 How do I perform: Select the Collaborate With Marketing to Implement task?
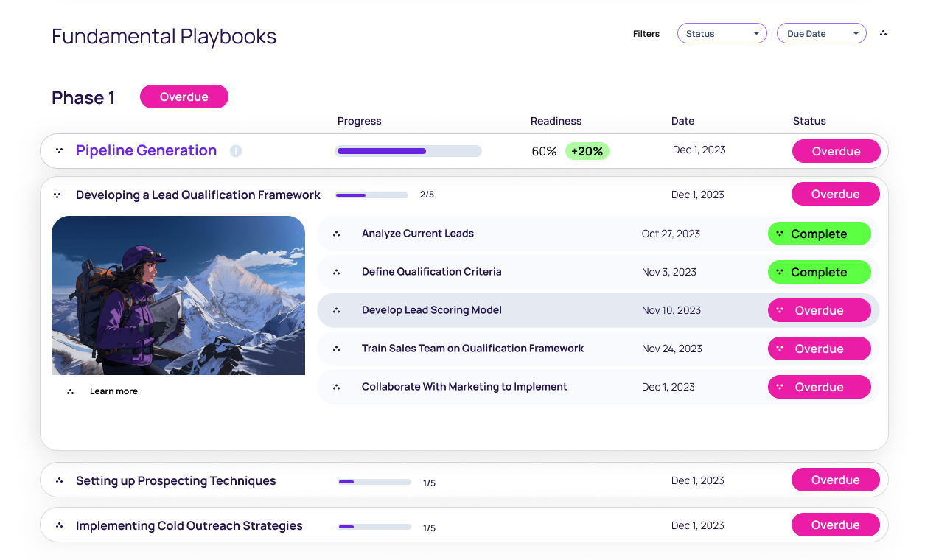[464, 386]
